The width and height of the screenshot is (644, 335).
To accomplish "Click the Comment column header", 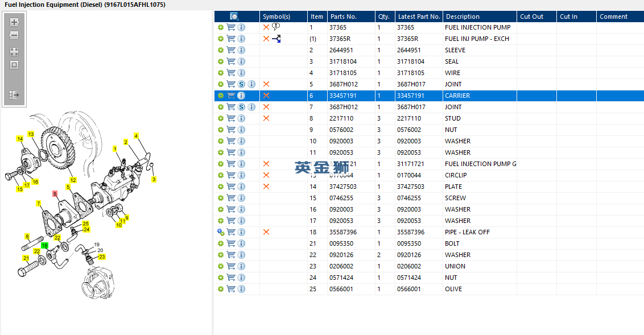I will (620, 16).
